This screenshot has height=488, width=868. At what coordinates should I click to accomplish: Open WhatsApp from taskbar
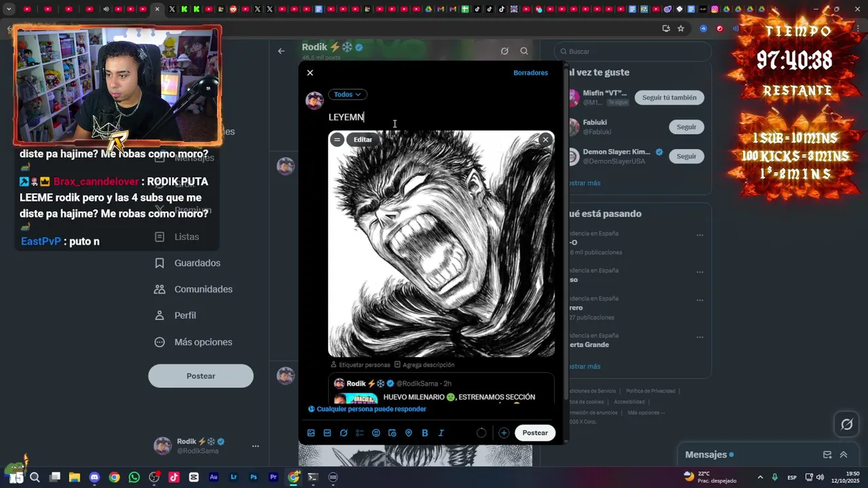point(134,477)
